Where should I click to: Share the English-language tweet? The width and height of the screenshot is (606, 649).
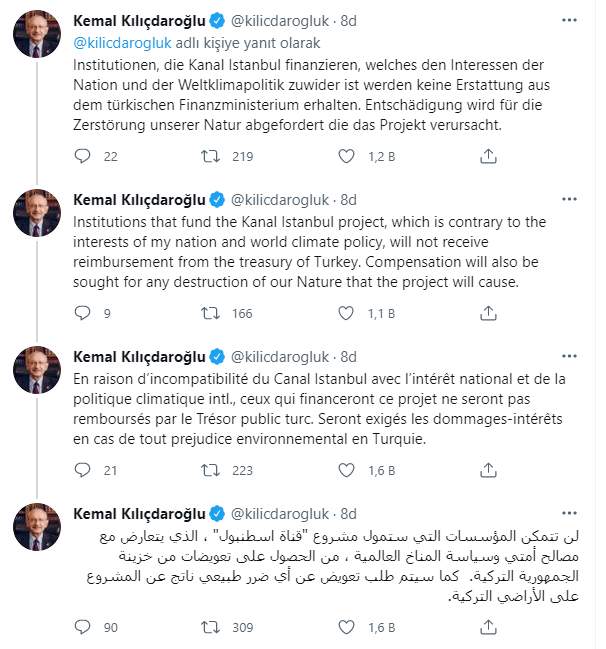coord(488,313)
